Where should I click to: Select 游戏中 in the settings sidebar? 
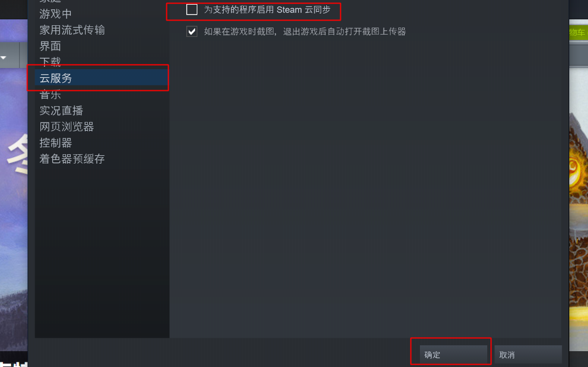[x=56, y=14]
